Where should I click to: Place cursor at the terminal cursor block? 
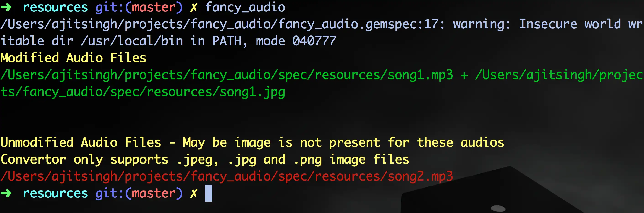pos(209,193)
